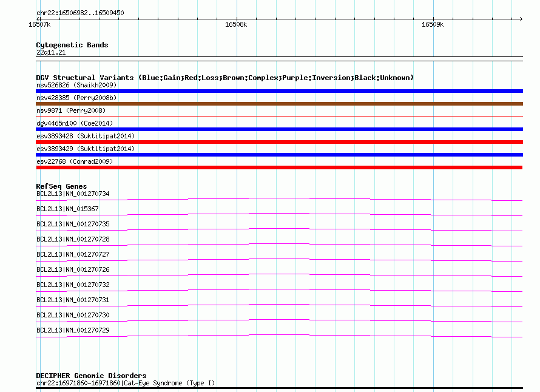Click the nsv9871 (Perry2008) label

tap(71, 110)
